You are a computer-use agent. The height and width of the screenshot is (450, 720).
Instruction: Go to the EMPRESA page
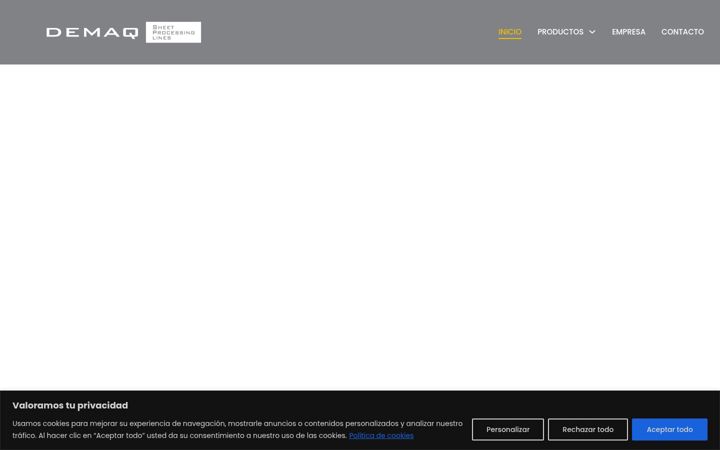click(628, 32)
